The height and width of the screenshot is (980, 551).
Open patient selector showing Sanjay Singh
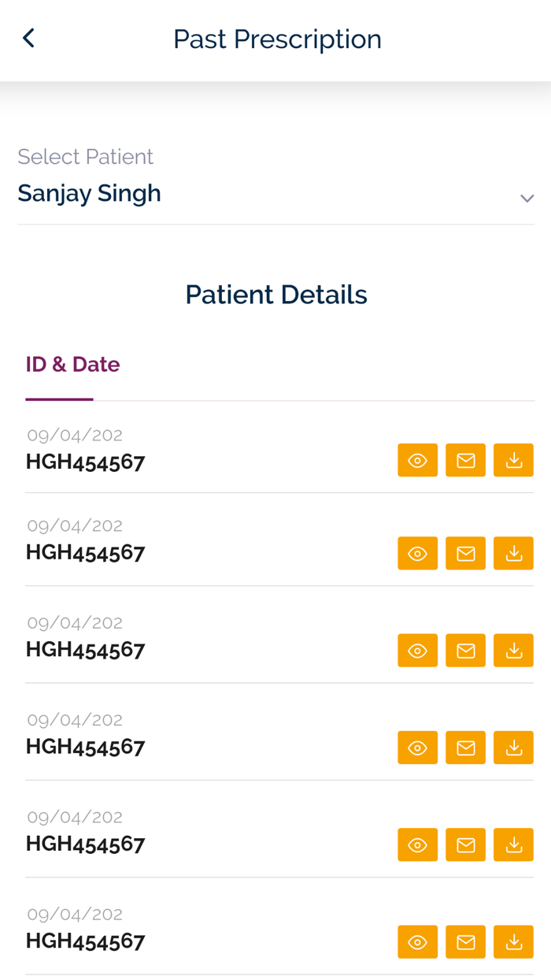click(x=89, y=194)
